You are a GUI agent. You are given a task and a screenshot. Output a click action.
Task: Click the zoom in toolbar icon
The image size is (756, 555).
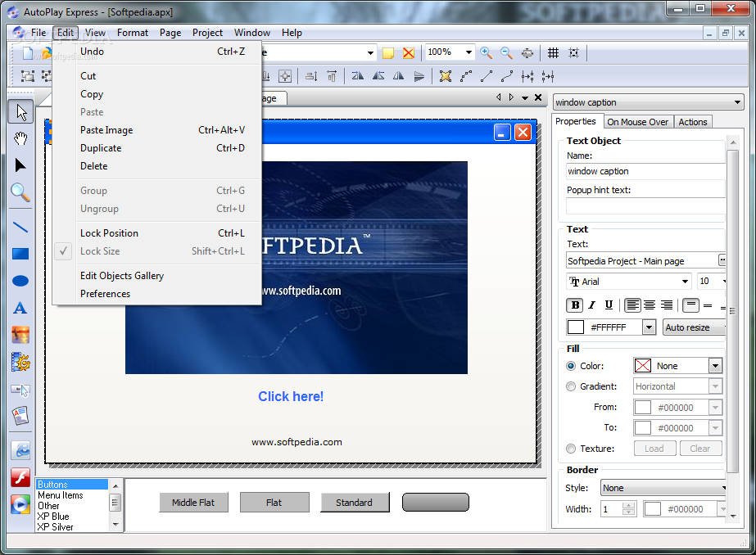click(486, 52)
